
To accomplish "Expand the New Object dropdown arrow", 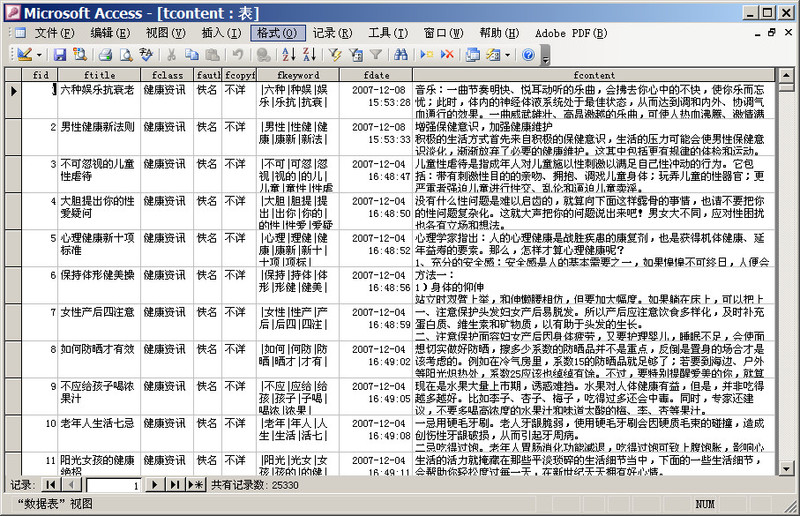I will point(508,55).
